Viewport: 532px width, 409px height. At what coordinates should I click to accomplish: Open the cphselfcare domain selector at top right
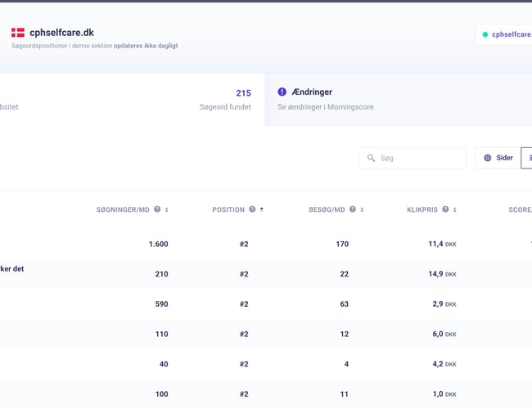pyautogui.click(x=504, y=34)
